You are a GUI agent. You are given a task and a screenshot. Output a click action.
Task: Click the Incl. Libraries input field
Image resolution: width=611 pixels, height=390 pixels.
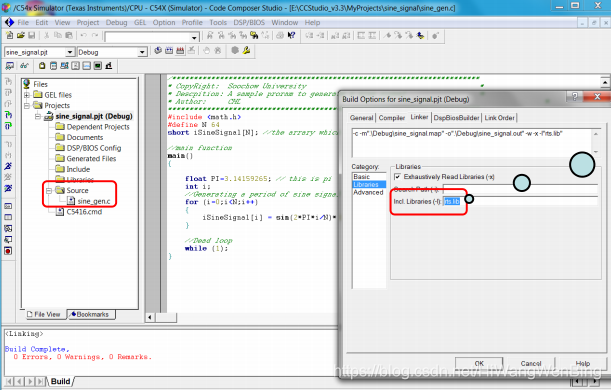coord(520,201)
